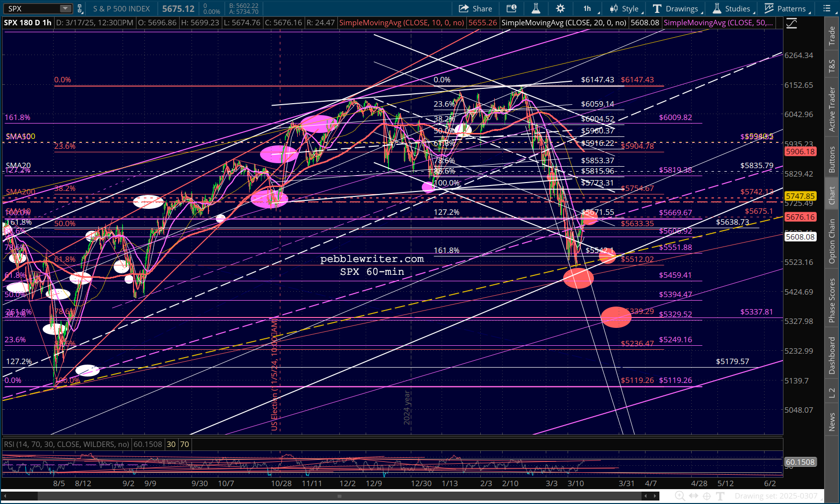840x504 pixels.
Task: Click the last price 5675.12 in header
Action: (179, 8)
